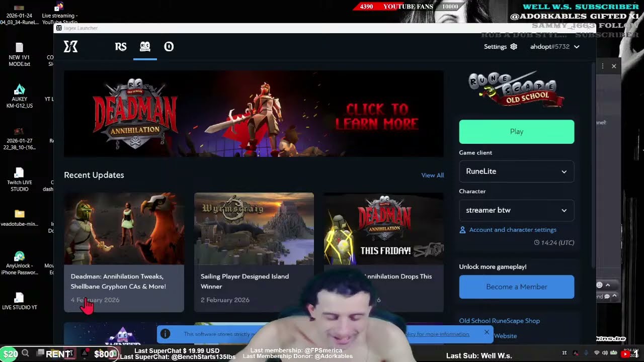Close the blue info notification bar
Image resolution: width=644 pixels, height=362 pixels.
487,332
